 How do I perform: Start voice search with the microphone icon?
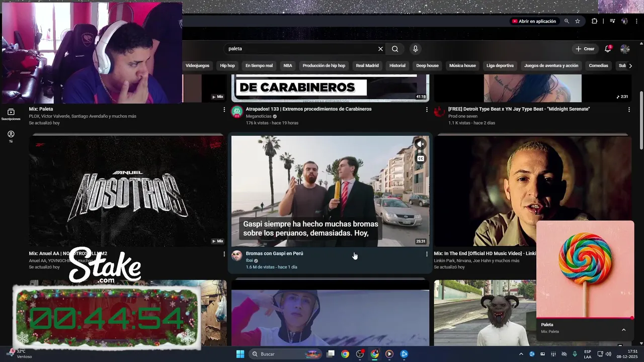click(415, 49)
